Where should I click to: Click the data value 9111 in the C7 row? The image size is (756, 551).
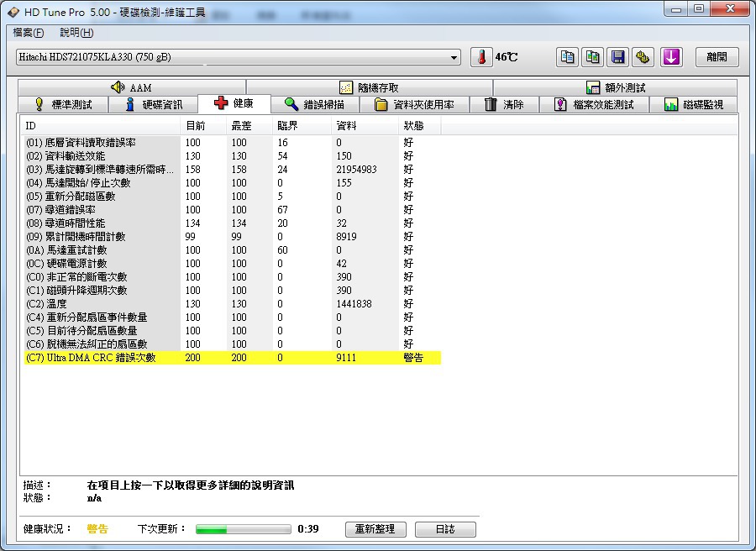346,358
